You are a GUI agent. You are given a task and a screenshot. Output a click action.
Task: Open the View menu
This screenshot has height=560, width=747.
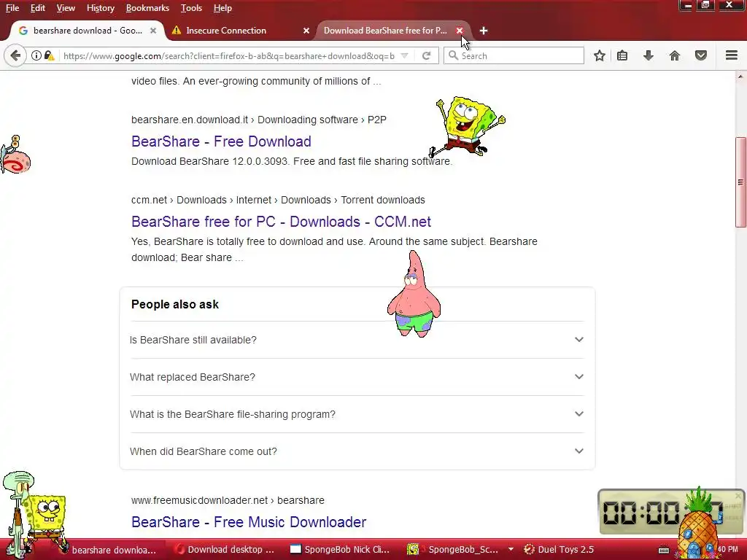coord(66,8)
